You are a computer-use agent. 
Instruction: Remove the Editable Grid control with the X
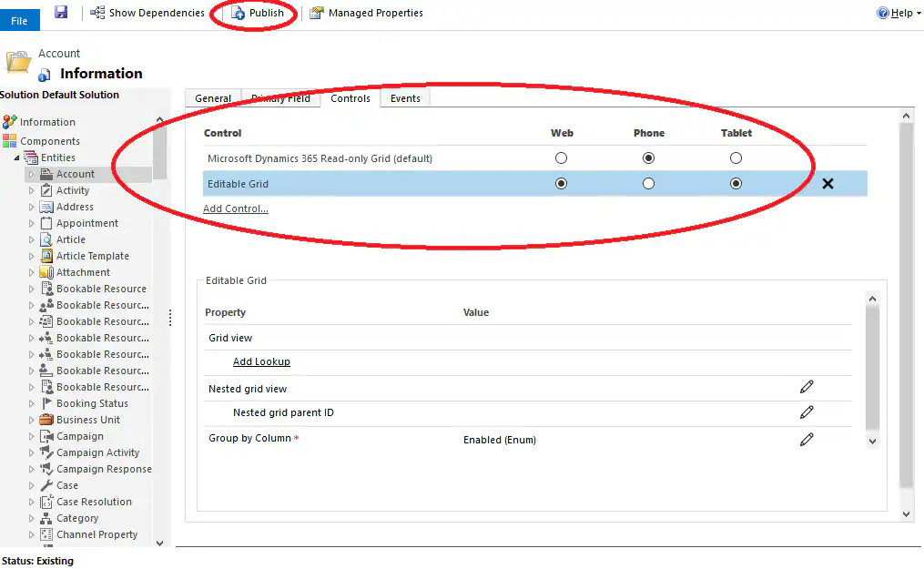pyautogui.click(x=828, y=183)
